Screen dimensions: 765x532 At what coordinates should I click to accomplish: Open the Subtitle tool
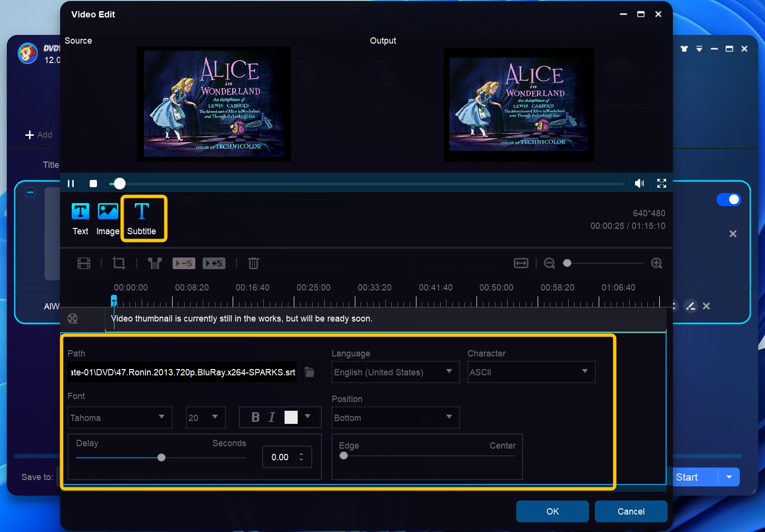(142, 219)
